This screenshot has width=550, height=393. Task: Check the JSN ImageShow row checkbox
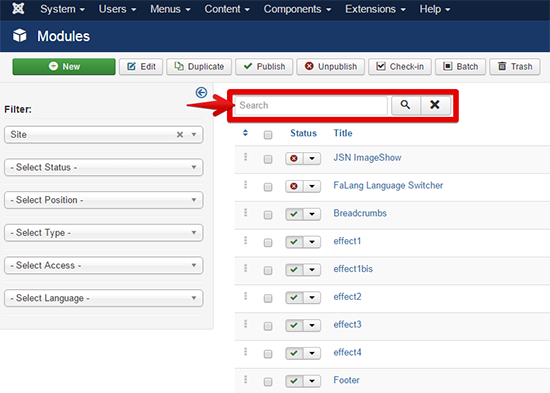click(x=268, y=159)
